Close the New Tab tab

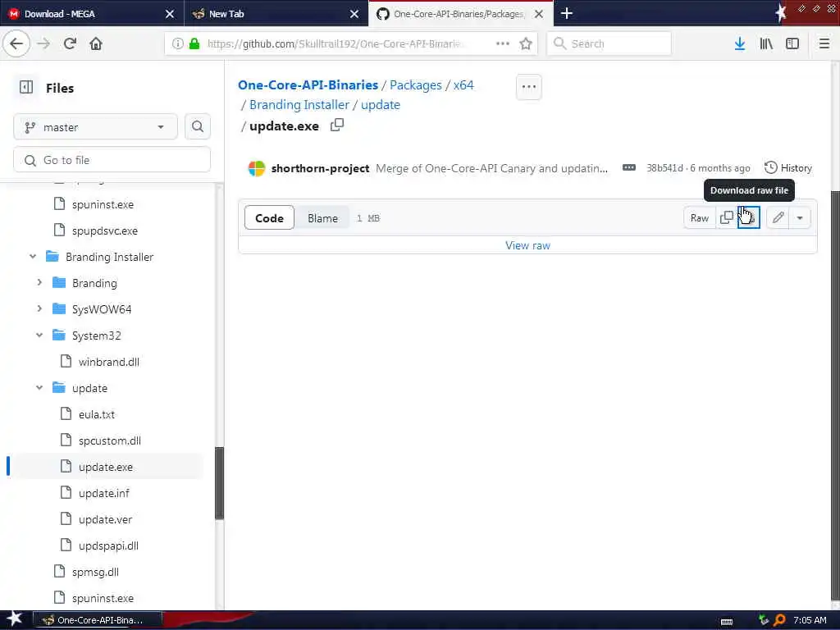(x=354, y=14)
